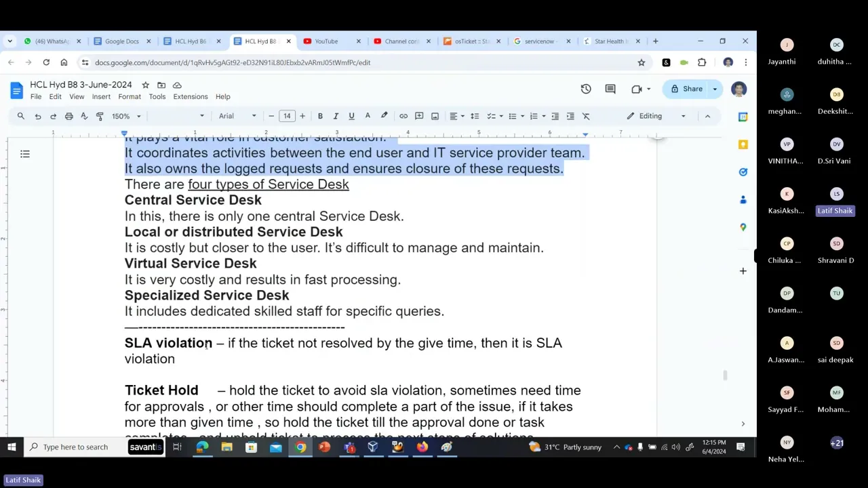The height and width of the screenshot is (488, 868).
Task: Reload the current page
Action: point(46,62)
